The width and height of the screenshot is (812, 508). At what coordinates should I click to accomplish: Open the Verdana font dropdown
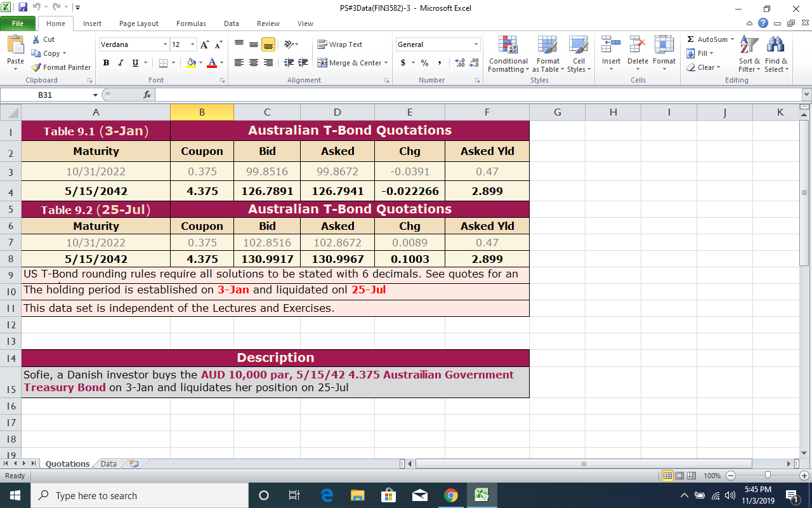click(x=164, y=44)
